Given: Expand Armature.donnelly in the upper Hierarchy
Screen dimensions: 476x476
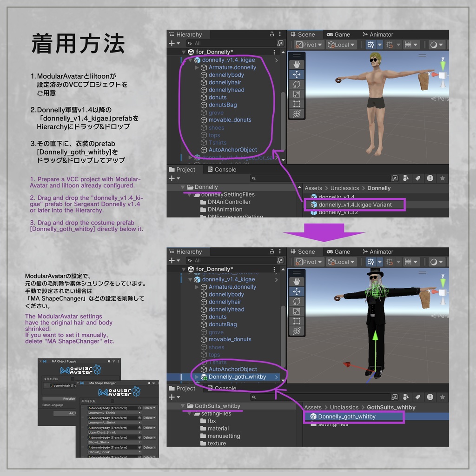Looking at the screenshot, I should pyautogui.click(x=197, y=68).
